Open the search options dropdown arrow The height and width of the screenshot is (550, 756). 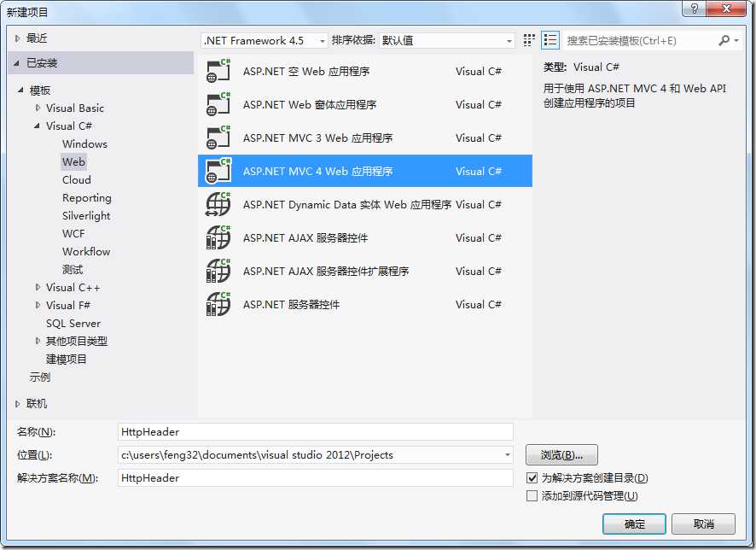click(x=736, y=40)
